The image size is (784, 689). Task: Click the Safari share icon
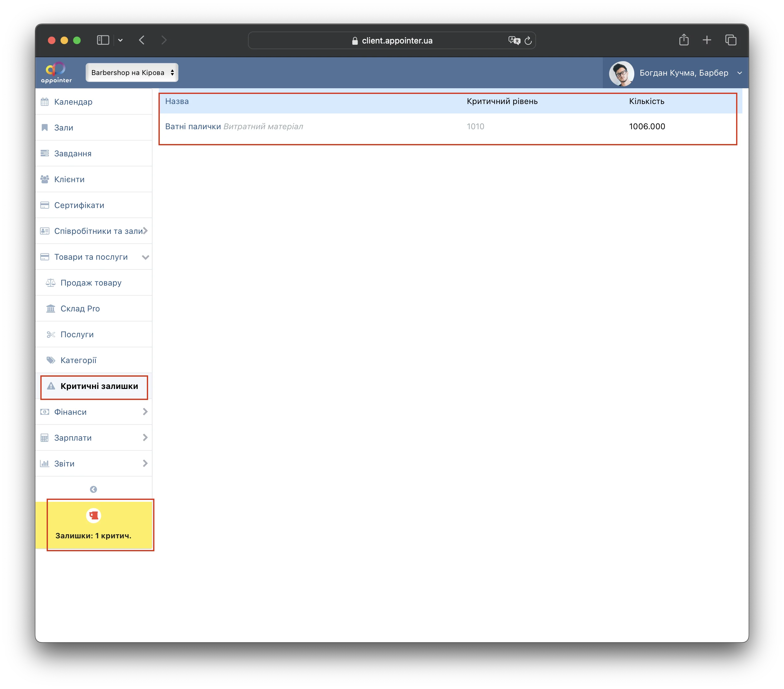click(683, 39)
